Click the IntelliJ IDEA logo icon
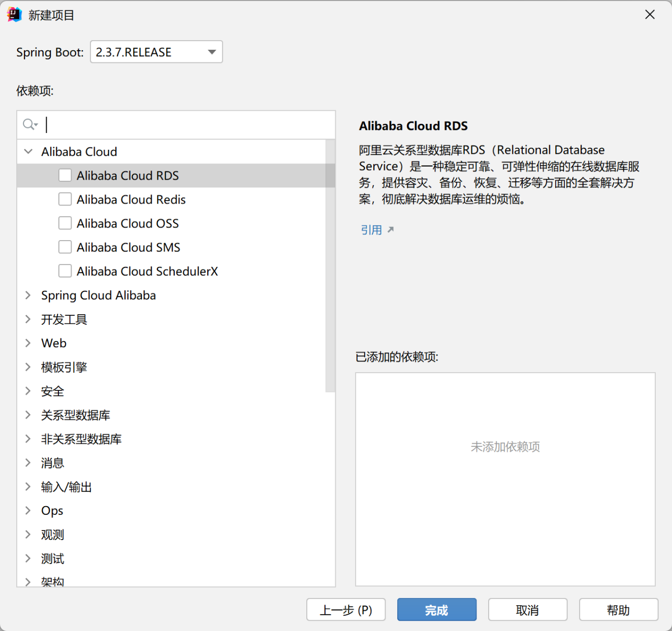 (x=14, y=15)
